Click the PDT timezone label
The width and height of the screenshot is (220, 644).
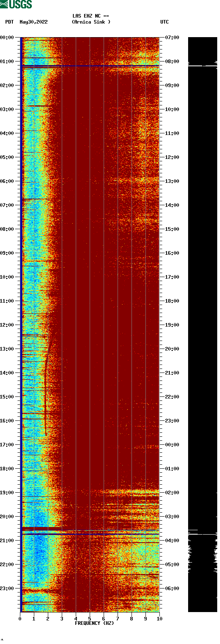10,22
